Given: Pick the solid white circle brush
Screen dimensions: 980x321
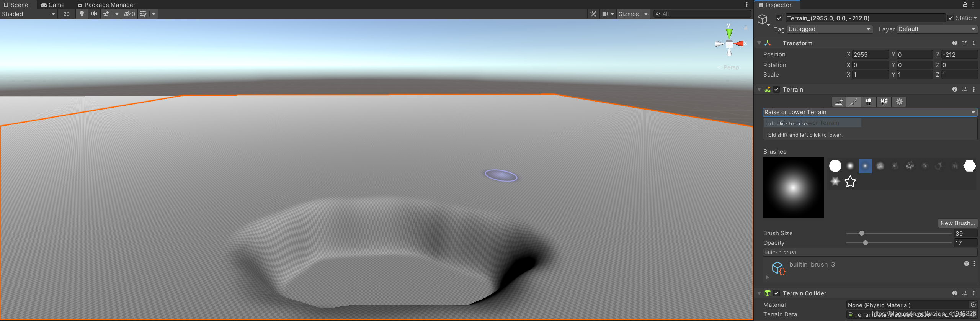Looking at the screenshot, I should (x=835, y=166).
